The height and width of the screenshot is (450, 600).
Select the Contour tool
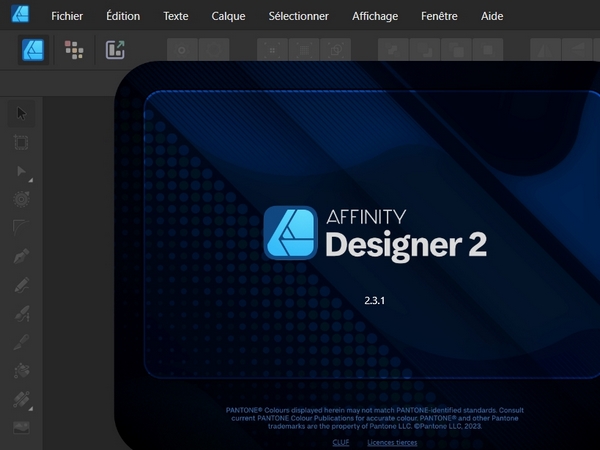coord(21,199)
